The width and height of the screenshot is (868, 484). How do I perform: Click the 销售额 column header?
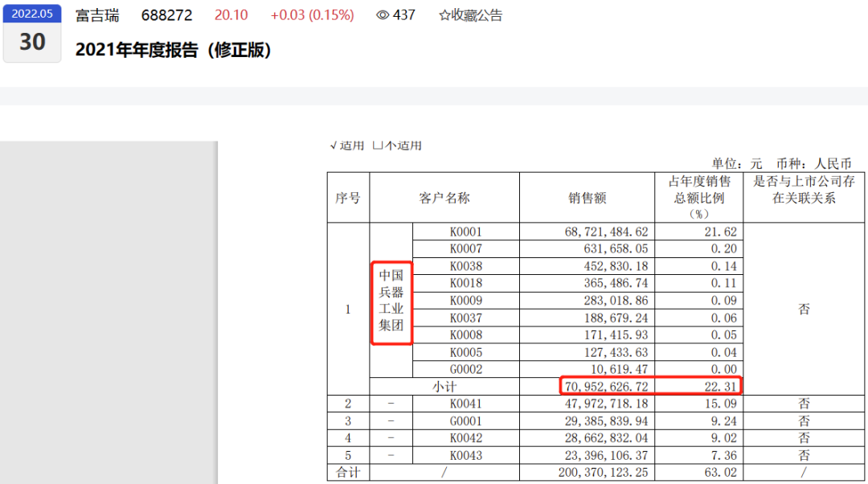[x=588, y=198]
